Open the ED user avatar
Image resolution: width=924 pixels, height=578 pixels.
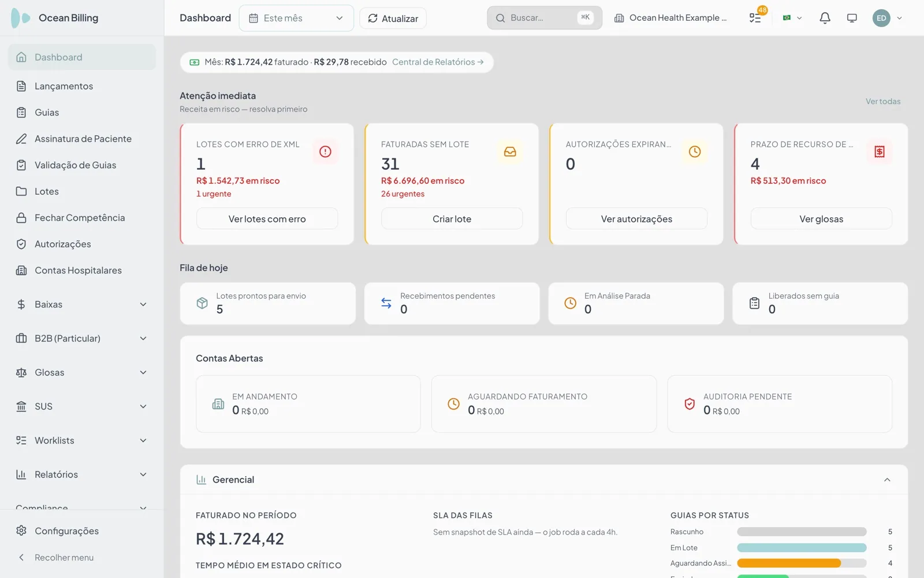881,18
